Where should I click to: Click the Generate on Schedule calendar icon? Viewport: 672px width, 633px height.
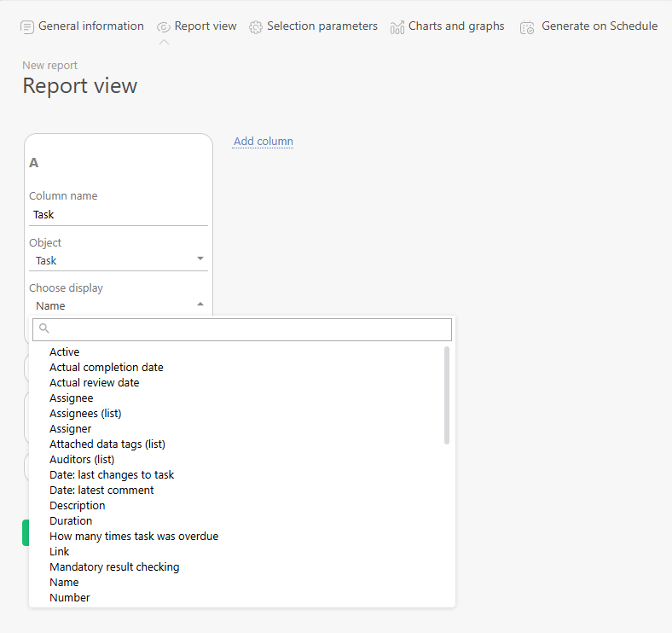[527, 27]
